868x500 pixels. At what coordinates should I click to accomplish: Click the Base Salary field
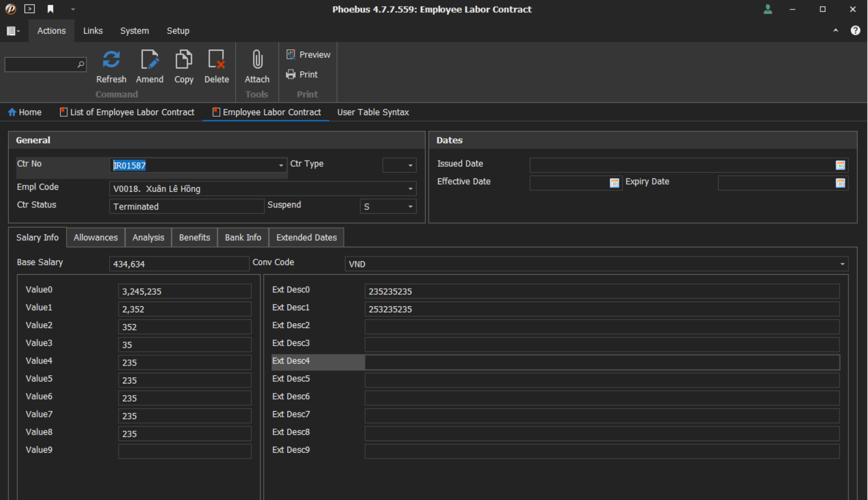point(179,264)
